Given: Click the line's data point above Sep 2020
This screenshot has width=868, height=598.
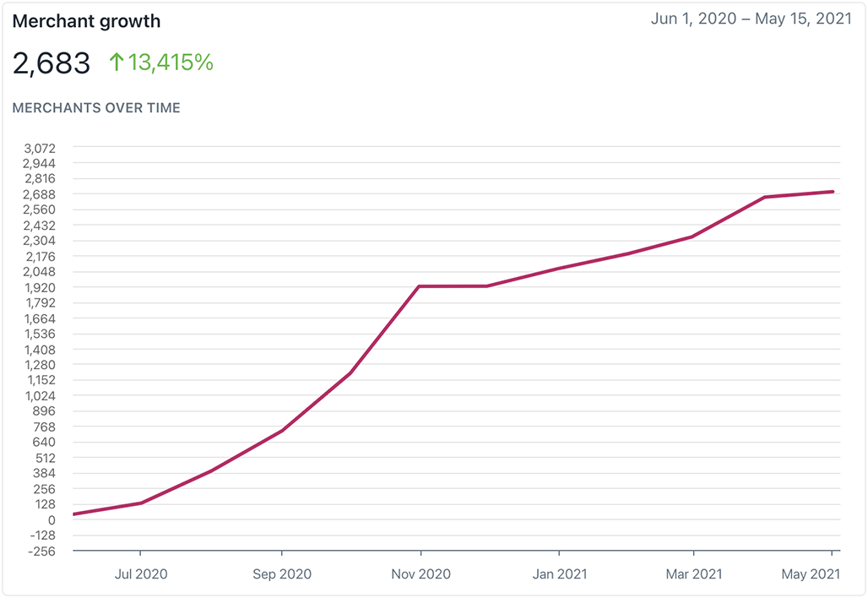Looking at the screenshot, I should point(281,431).
